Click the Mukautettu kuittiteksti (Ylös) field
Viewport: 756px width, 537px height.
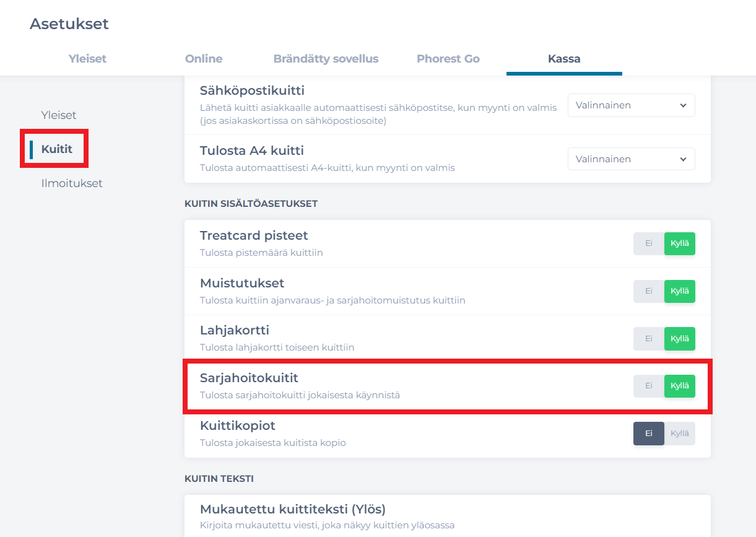pos(447,517)
